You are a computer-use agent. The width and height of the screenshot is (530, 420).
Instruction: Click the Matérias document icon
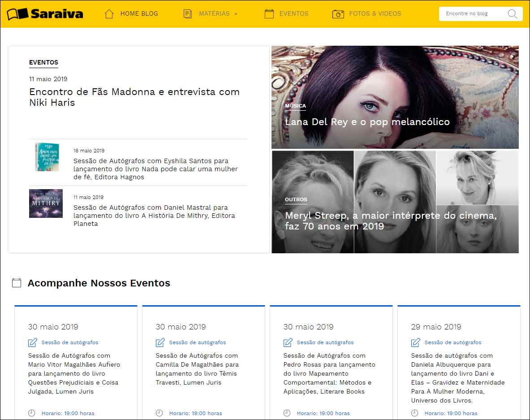pyautogui.click(x=188, y=14)
